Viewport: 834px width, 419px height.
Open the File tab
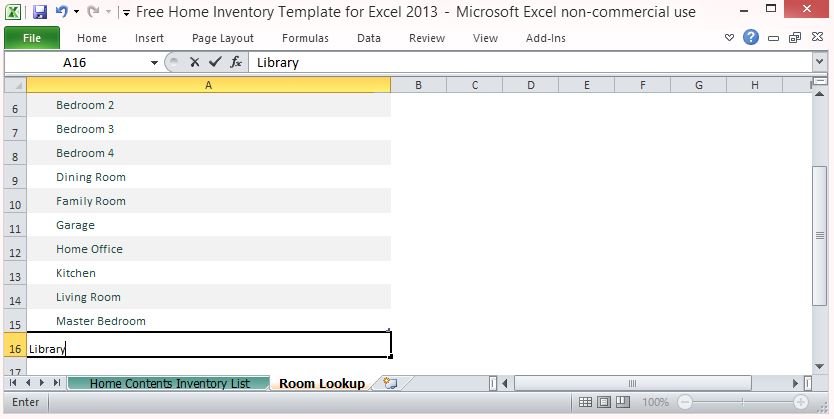(x=32, y=38)
